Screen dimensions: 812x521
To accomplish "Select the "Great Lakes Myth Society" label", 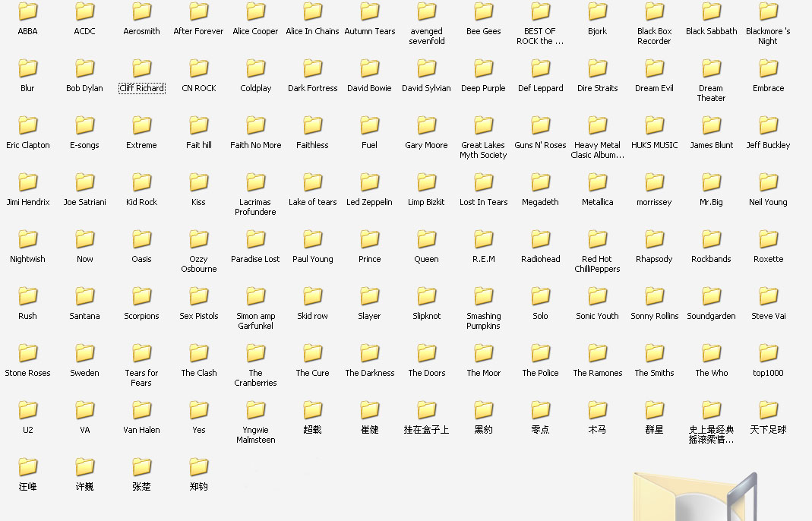I will coord(483,150).
